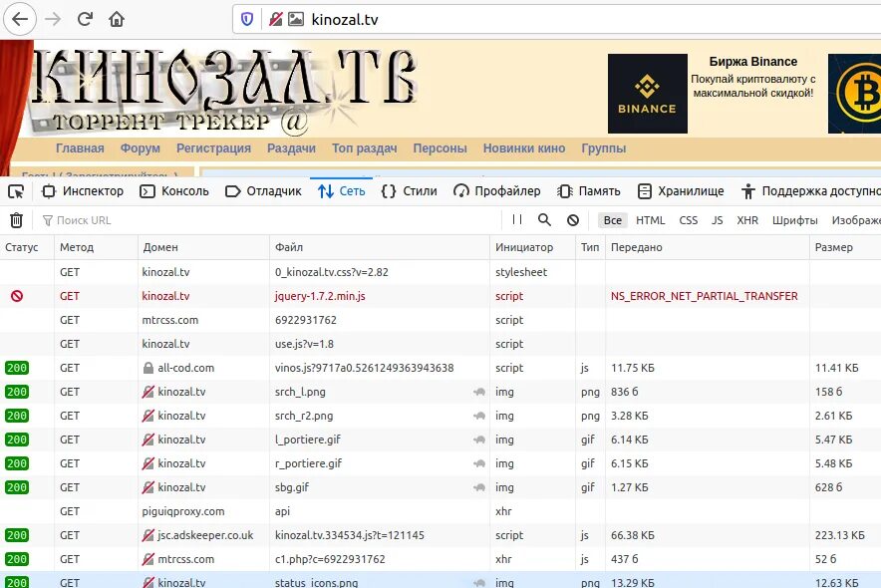Viewport: 881px width, 588px height.
Task: Go back using the browser back arrow
Action: click(20, 19)
